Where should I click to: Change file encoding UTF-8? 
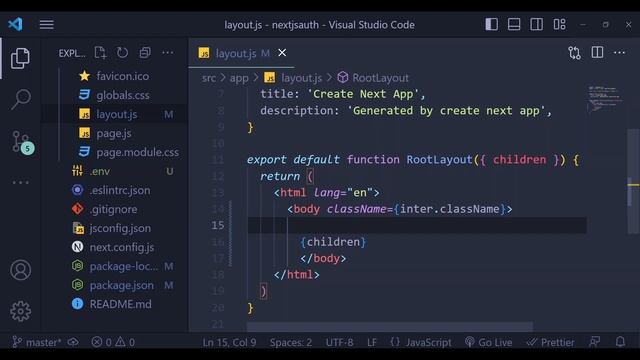coord(339,342)
